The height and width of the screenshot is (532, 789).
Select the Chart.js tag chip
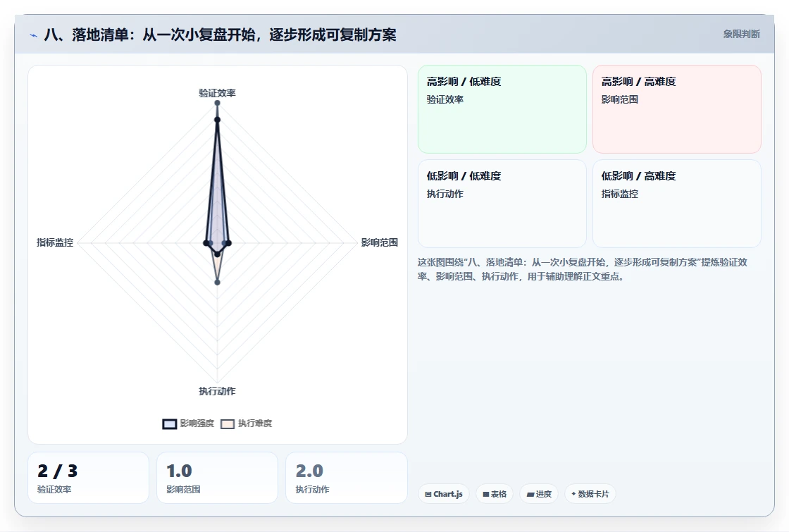[444, 494]
